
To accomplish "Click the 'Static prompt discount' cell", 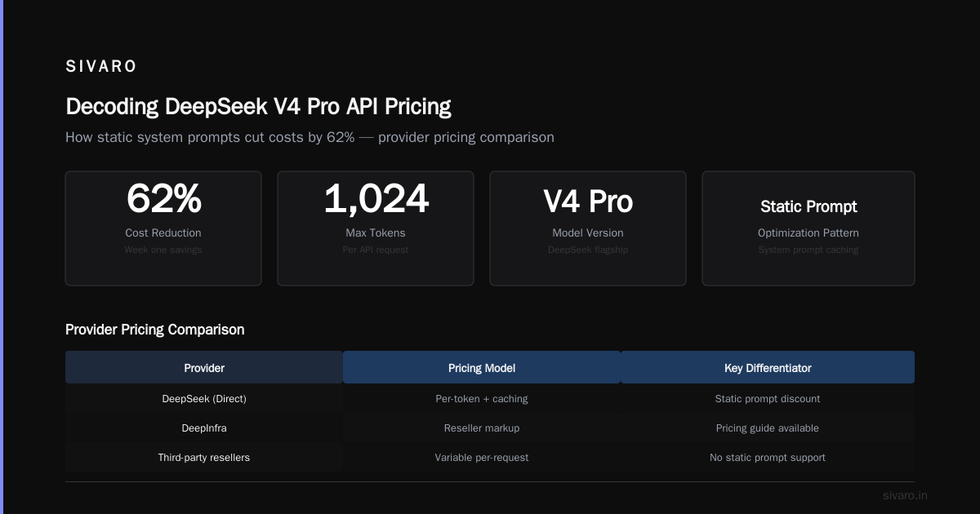I will (x=768, y=399).
